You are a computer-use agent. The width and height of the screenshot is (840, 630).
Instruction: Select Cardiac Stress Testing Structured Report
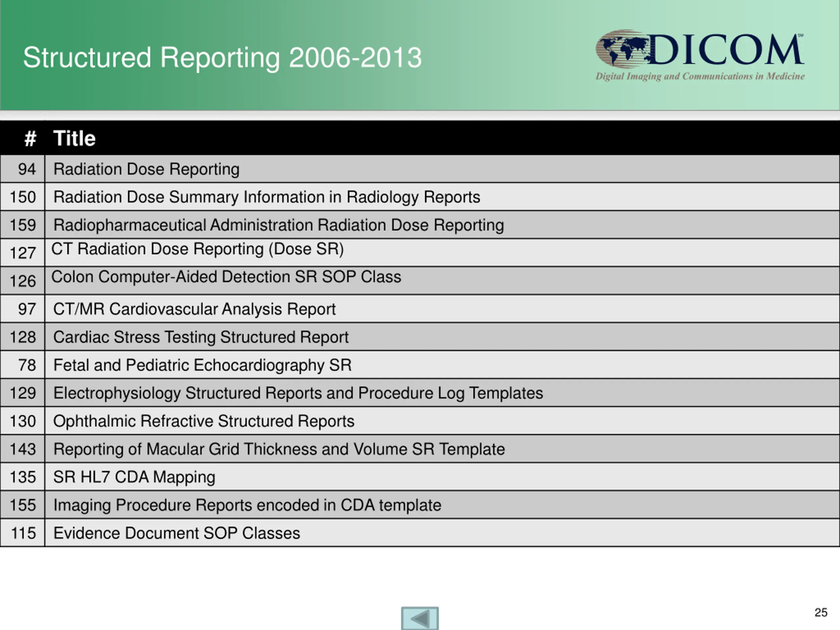point(200,337)
